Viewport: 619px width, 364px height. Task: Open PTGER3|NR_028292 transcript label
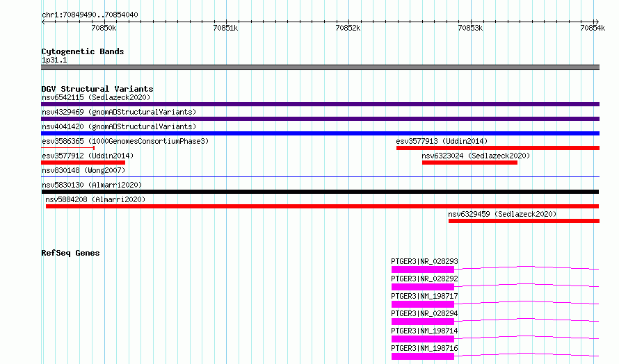424,279
